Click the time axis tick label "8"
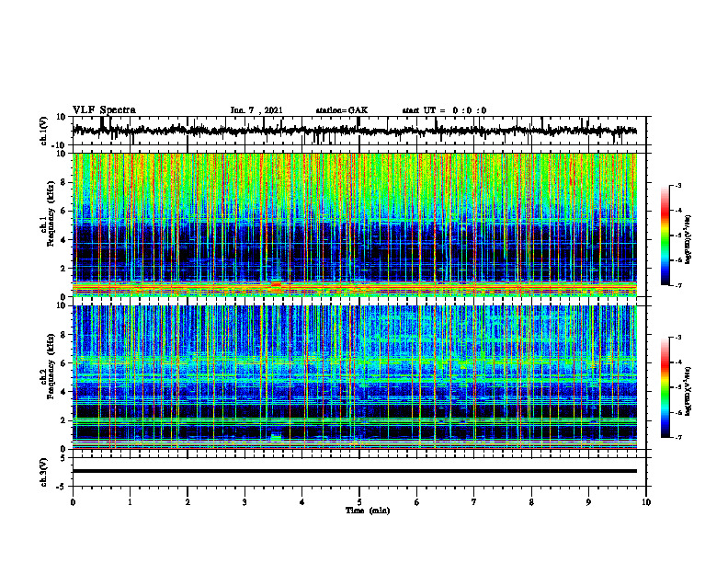The image size is (728, 563). pos(531,502)
